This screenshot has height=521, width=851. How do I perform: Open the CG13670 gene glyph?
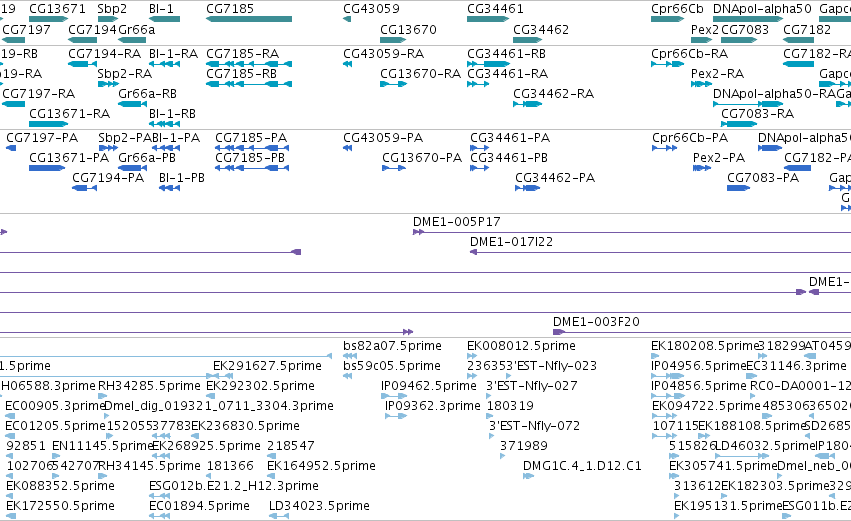tap(393, 40)
